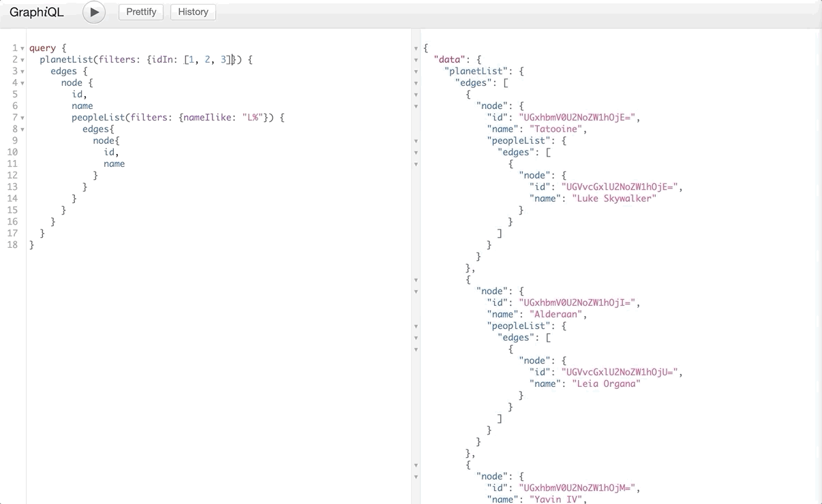
Task: Fold the edges block at line 3
Action: (22, 72)
